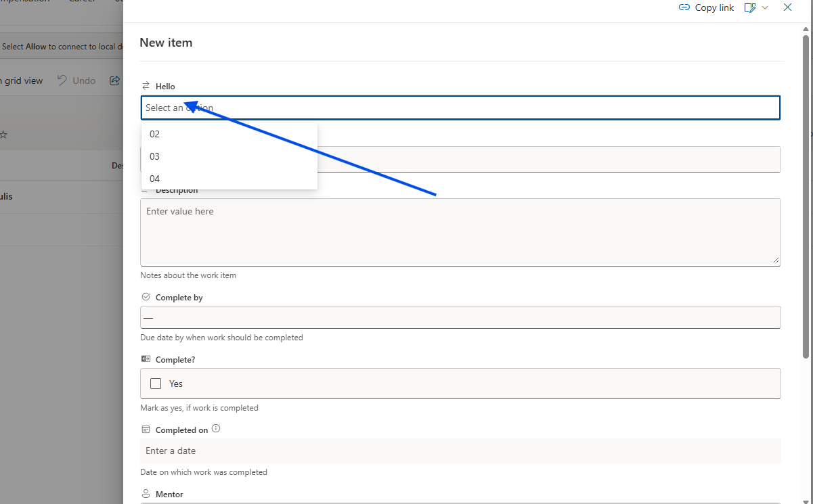Expand the chevron next to edit form
This screenshot has height=504, width=813.
point(765,7)
